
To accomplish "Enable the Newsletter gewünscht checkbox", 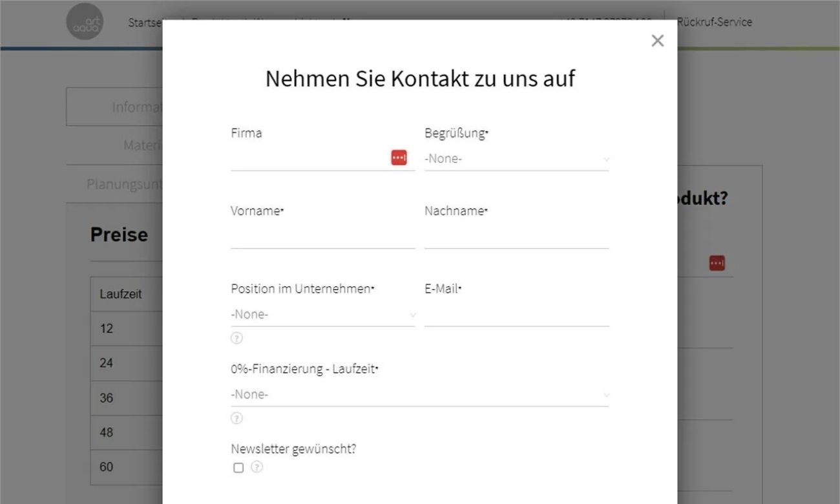I will [238, 467].
